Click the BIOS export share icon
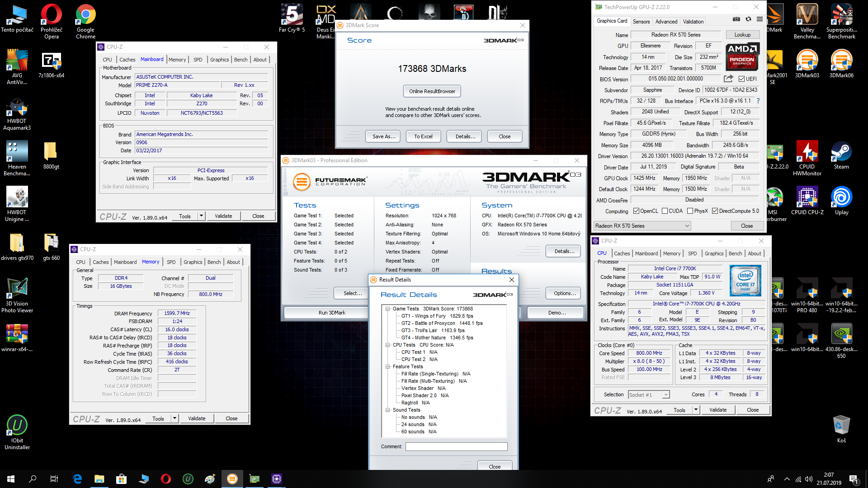The image size is (868, 488). click(728, 79)
